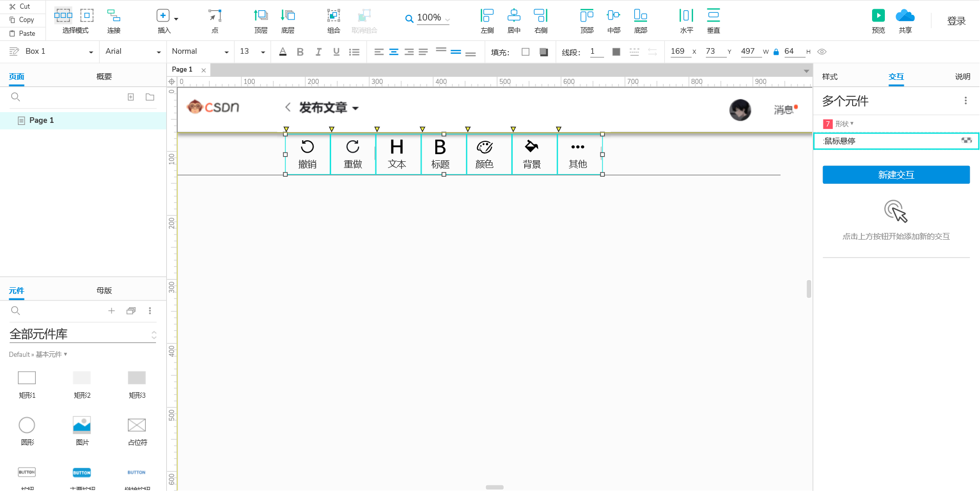The image size is (980, 491).
Task: Select the contained selection mode icon
Action: 87,15
